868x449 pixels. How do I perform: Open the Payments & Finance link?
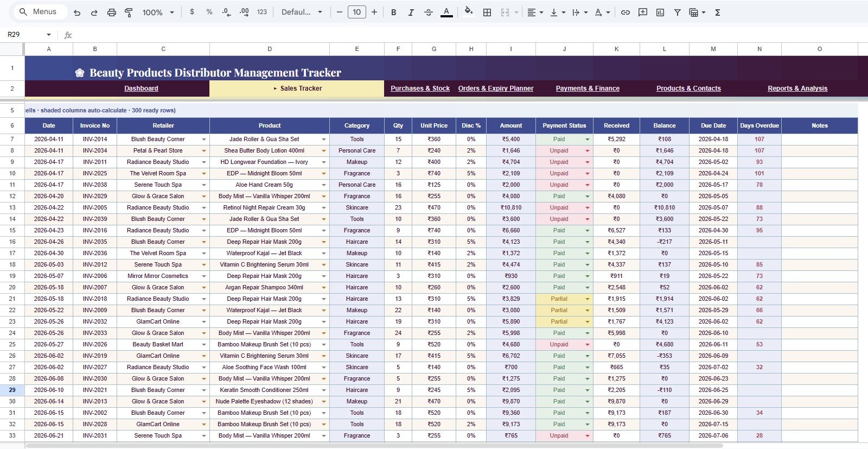click(588, 88)
